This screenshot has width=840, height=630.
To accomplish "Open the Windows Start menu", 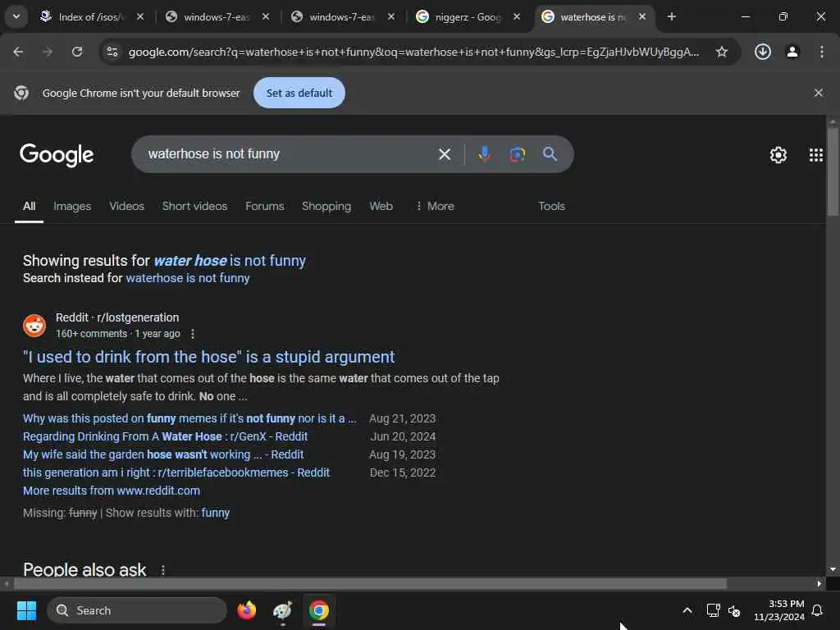I will 26,610.
